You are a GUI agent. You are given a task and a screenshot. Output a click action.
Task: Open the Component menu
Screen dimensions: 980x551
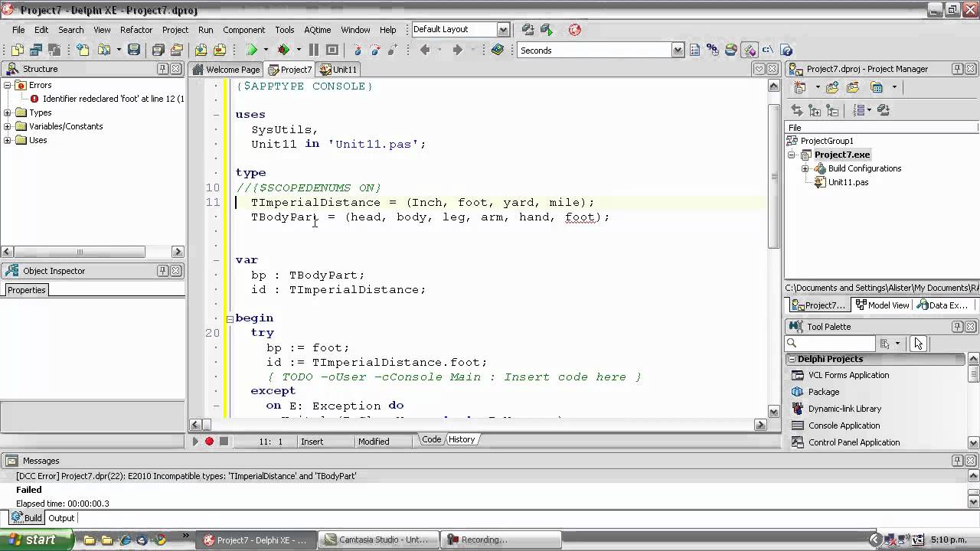pos(243,30)
